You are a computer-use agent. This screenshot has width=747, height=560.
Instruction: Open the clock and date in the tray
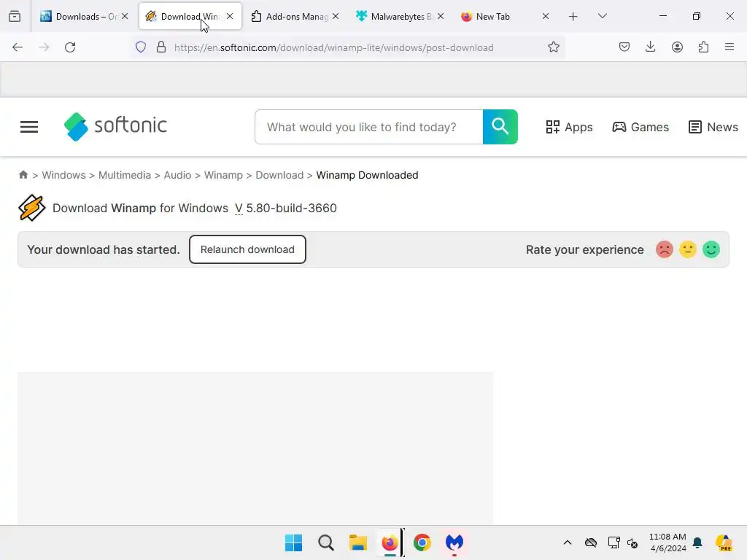click(668, 542)
